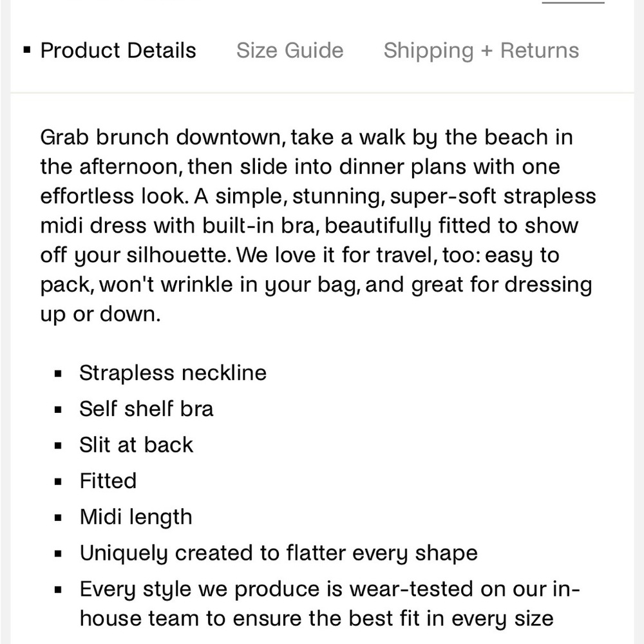This screenshot has height=644, width=644.
Task: Click the Strapless neckline list item
Action: [x=173, y=373]
